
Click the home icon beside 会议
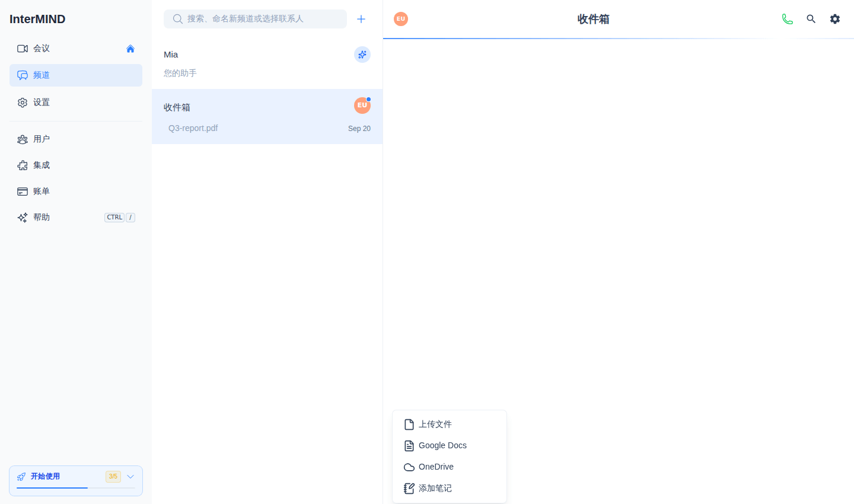click(x=130, y=49)
